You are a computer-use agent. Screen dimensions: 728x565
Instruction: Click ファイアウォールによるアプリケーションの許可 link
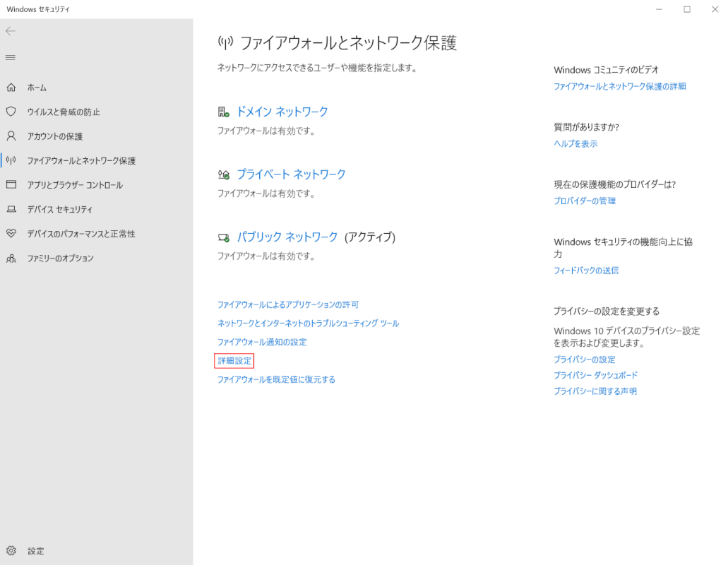[x=288, y=304]
